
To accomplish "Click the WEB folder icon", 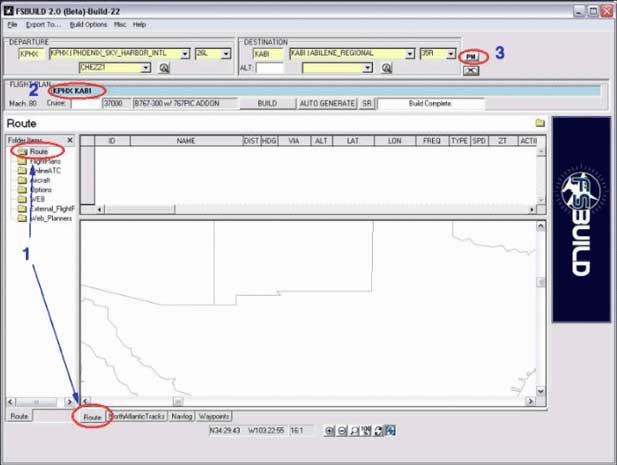I will click(x=22, y=199).
